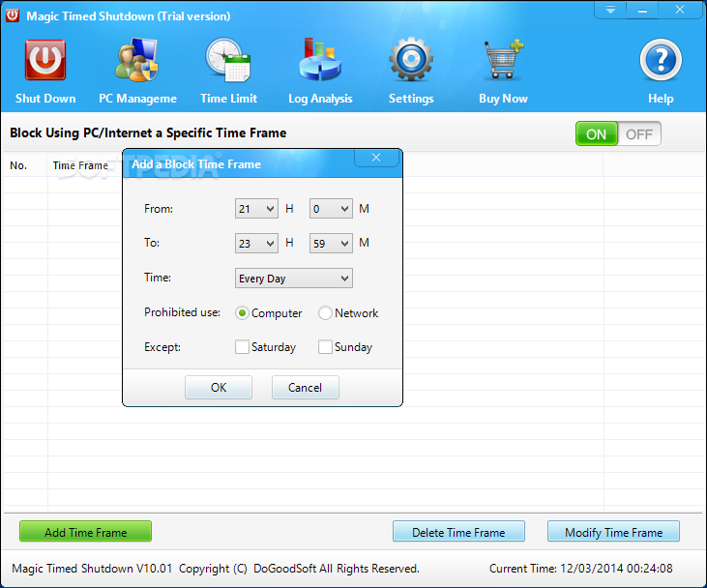Click the Time Limit label
Viewport: 707px width, 588px height.
tap(228, 99)
